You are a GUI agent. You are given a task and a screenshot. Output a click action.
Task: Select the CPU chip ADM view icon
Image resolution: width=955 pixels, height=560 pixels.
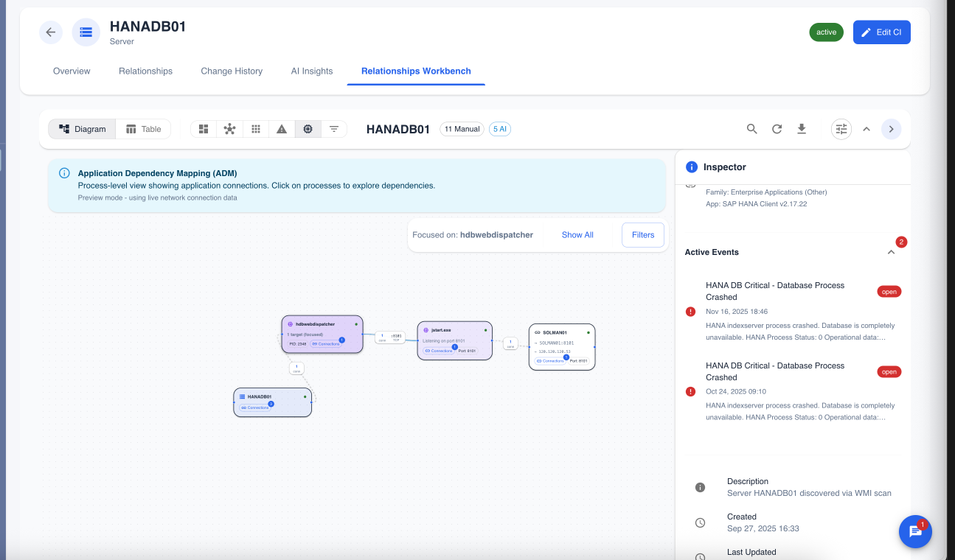(x=308, y=128)
